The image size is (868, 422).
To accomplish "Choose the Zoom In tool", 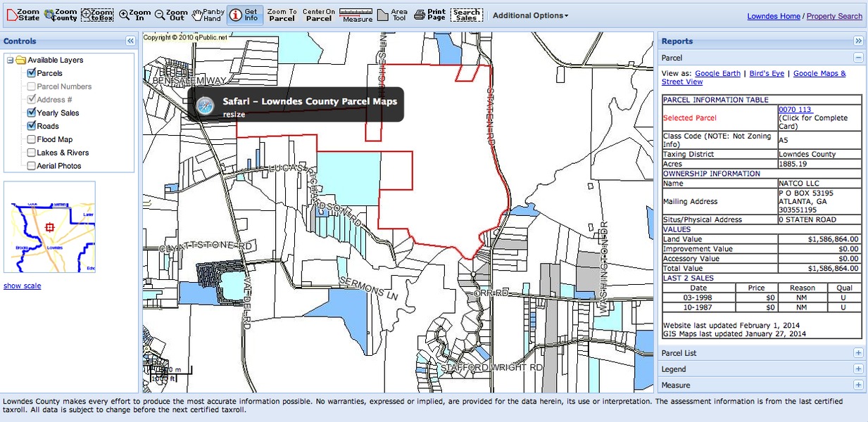I will click(x=134, y=15).
